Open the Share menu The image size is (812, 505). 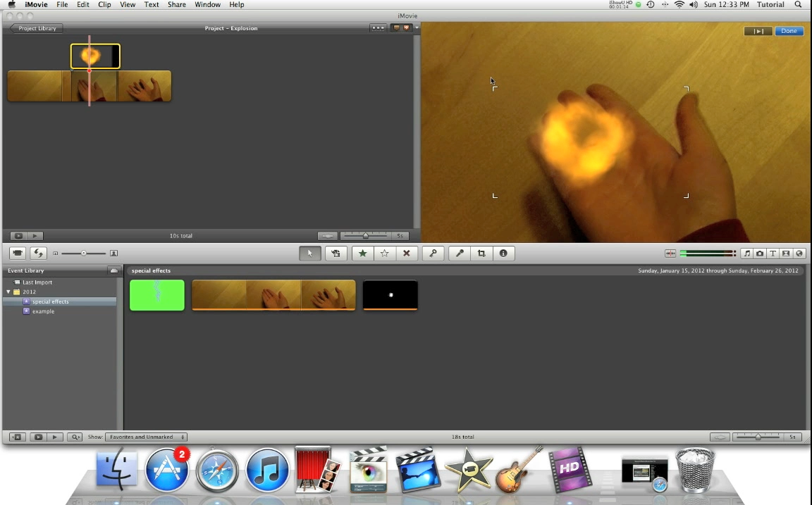177,5
